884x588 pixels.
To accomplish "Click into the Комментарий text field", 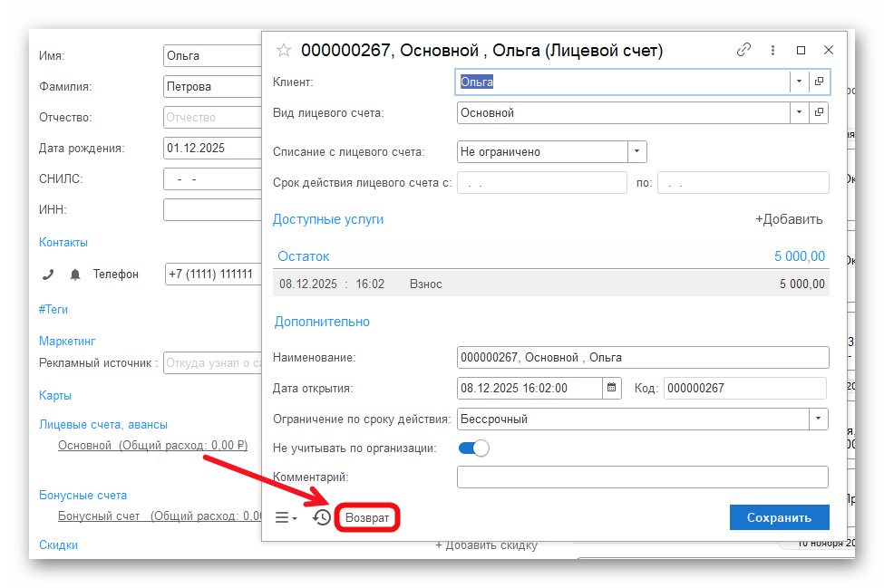I will point(642,477).
